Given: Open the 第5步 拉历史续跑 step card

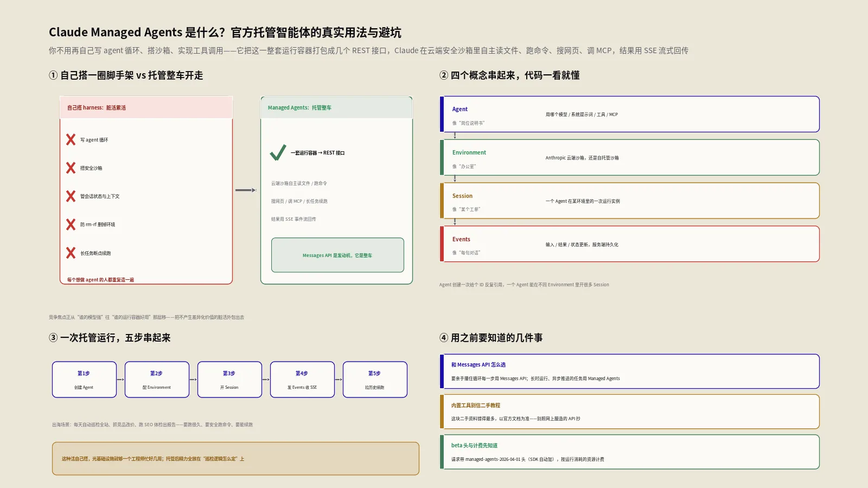Looking at the screenshot, I should coord(375,380).
